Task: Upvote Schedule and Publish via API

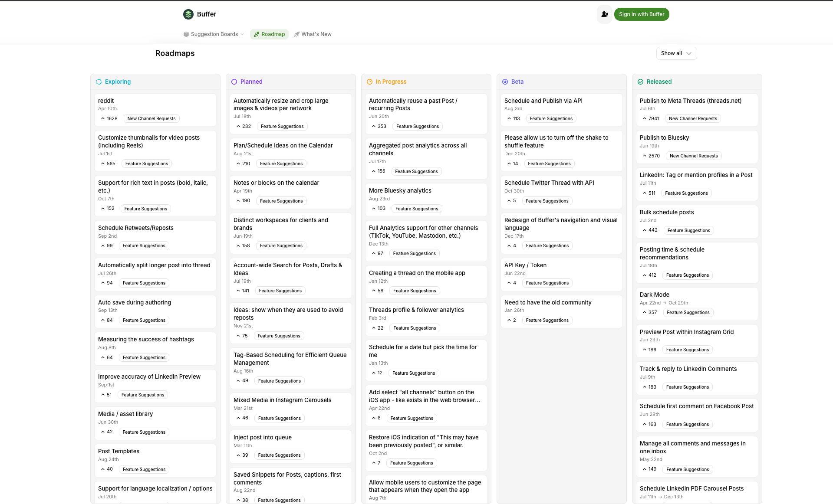Action: point(514,118)
